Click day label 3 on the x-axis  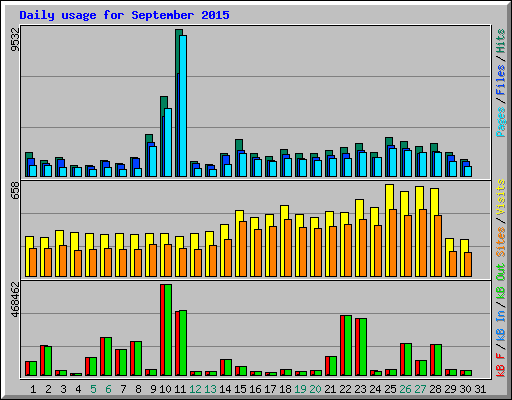(x=63, y=389)
